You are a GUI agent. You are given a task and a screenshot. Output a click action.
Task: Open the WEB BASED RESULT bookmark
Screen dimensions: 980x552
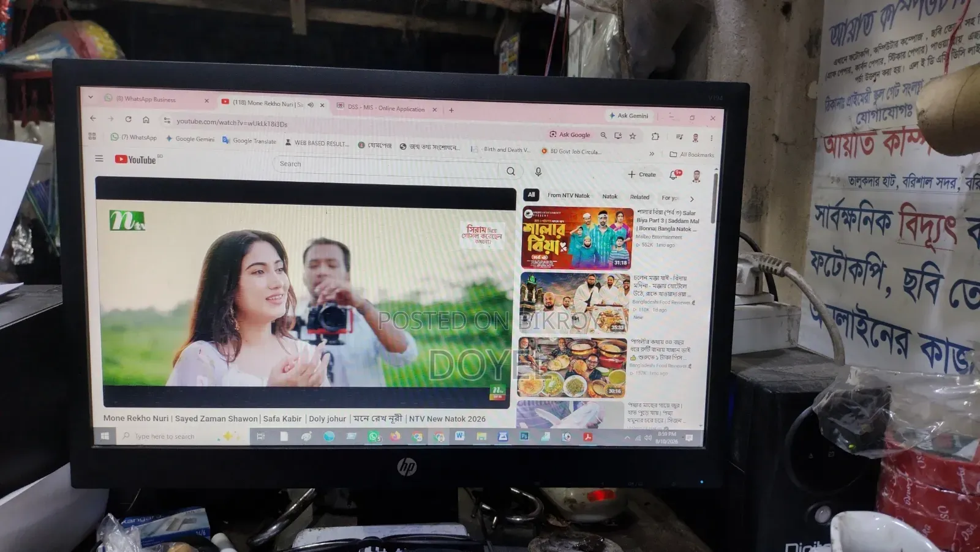(317, 143)
